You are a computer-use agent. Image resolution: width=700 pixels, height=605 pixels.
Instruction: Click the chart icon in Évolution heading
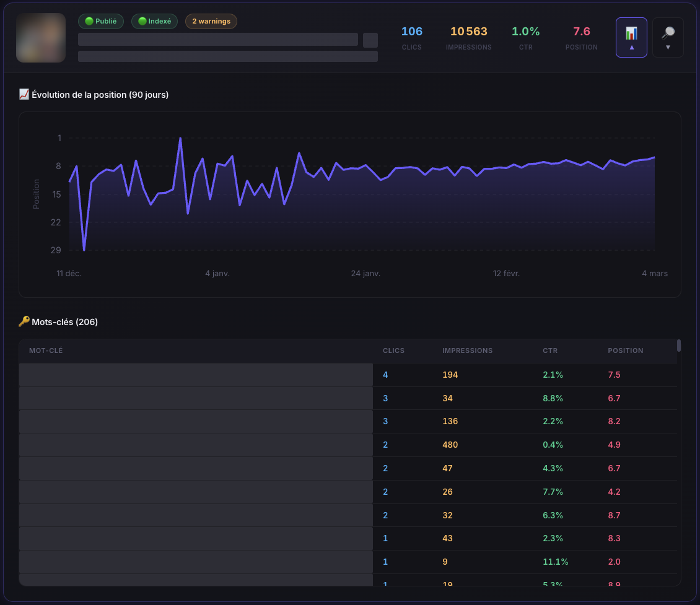(x=24, y=94)
